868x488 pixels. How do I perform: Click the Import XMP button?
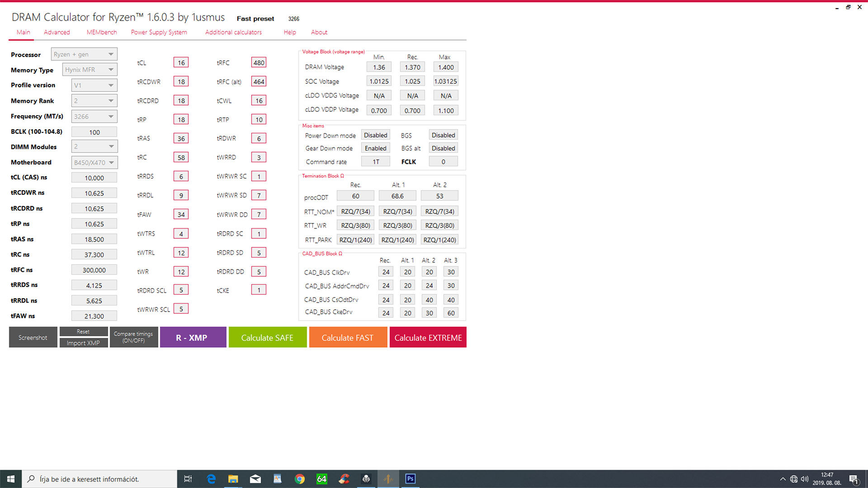coord(83,343)
